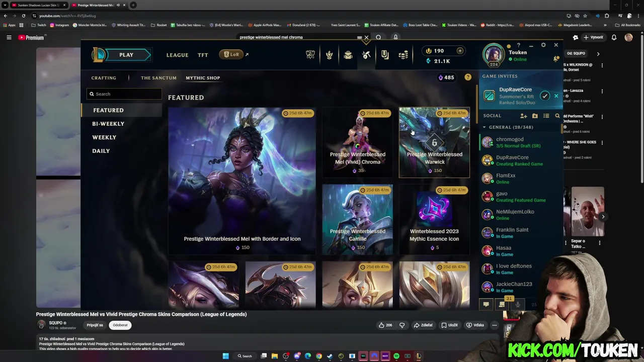Select WEEKLY in the shop sidebar
This screenshot has height=362, width=644.
(104, 137)
